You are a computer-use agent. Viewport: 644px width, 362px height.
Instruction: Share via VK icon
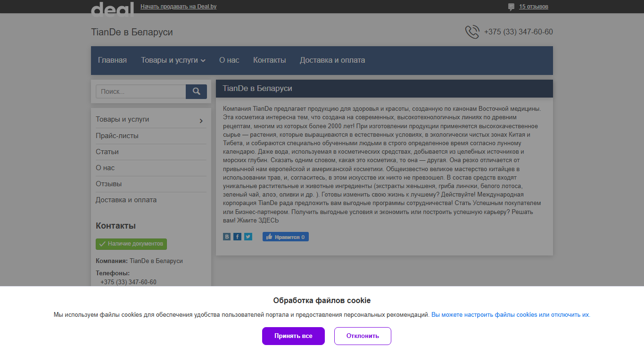227,237
